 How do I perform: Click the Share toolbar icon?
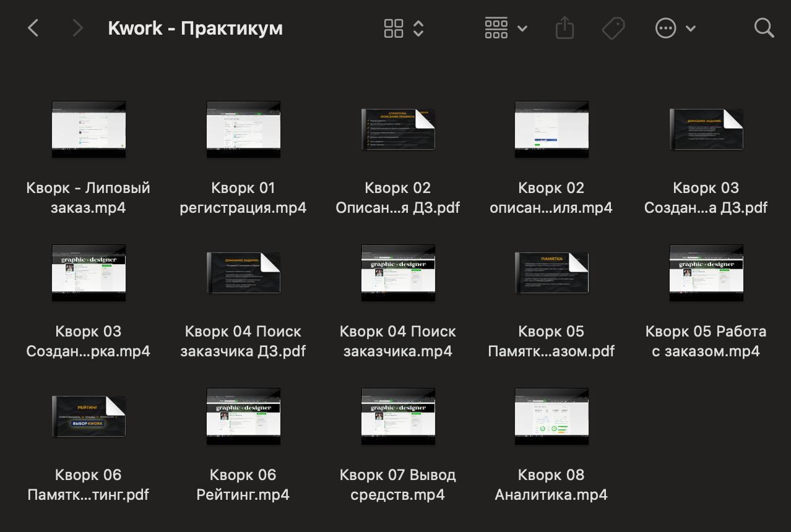[564, 28]
